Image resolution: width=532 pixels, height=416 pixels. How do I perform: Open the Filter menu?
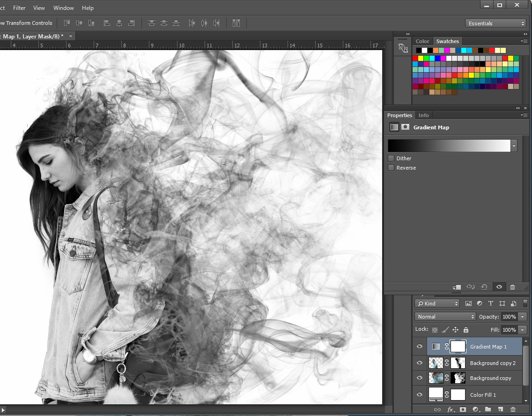[x=19, y=8]
